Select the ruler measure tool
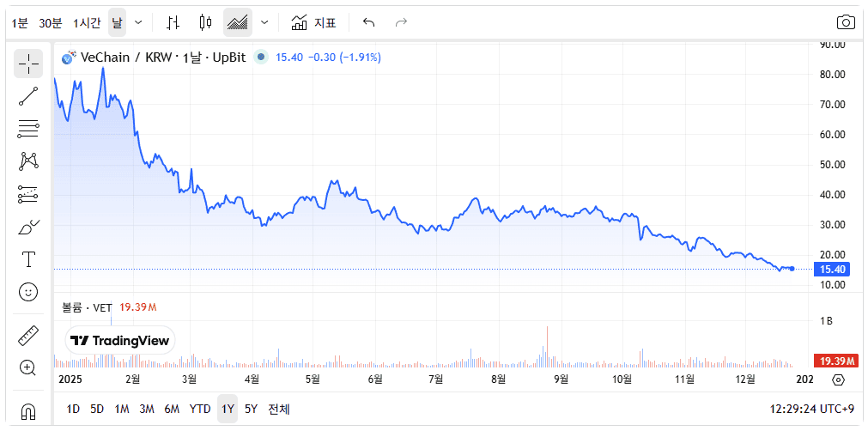Screen dimensions: 868x431 28,336
